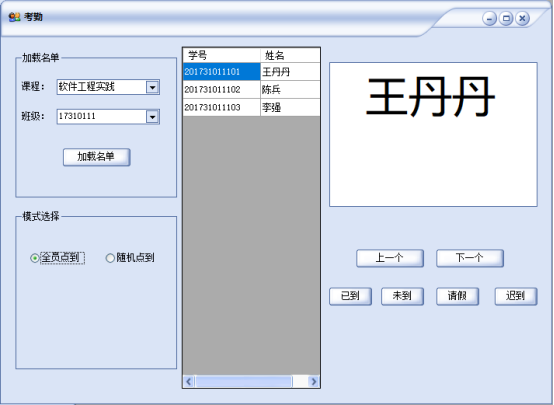Viewport: 554px width, 405px height.
Task: Click the 姓名 column header
Action: tap(290, 55)
